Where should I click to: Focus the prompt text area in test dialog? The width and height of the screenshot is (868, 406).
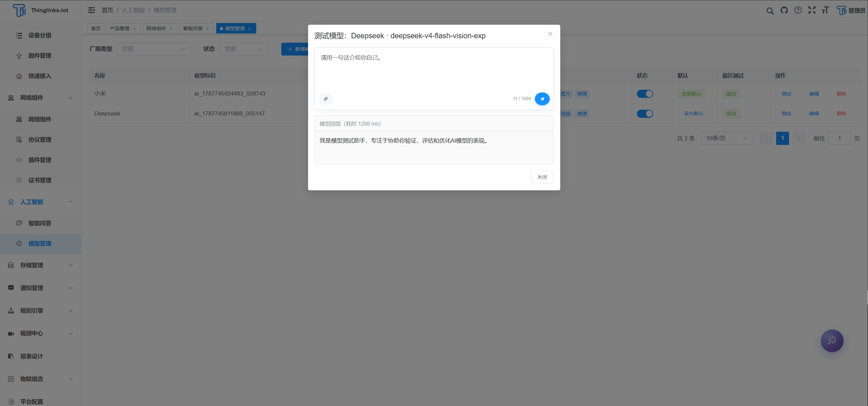click(434, 69)
